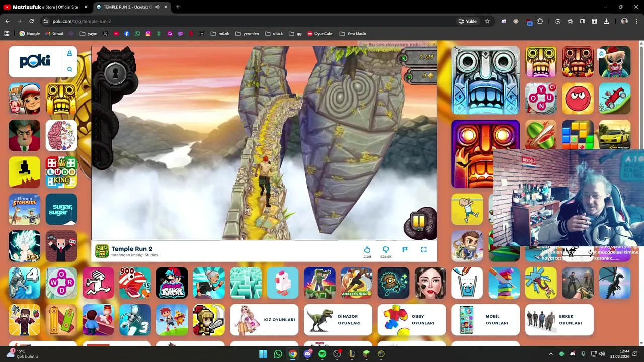Mute audio on Temple Run tab
This screenshot has height=362, width=644.
coord(157,7)
